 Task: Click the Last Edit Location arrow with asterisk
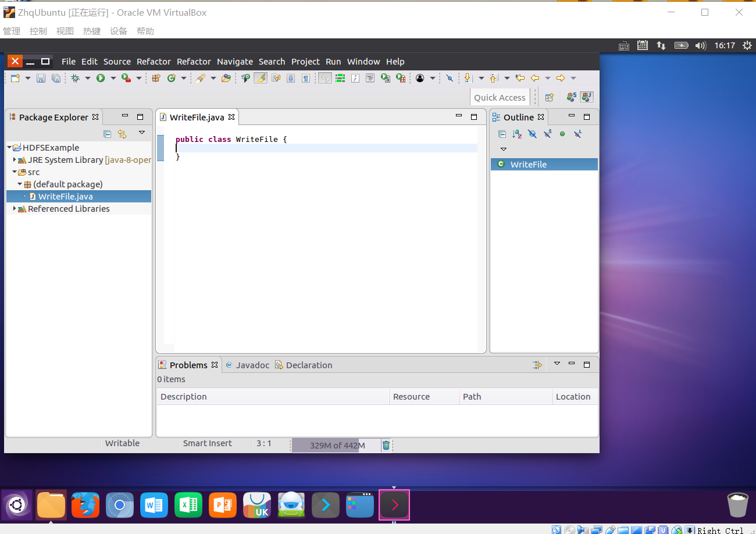[520, 78]
